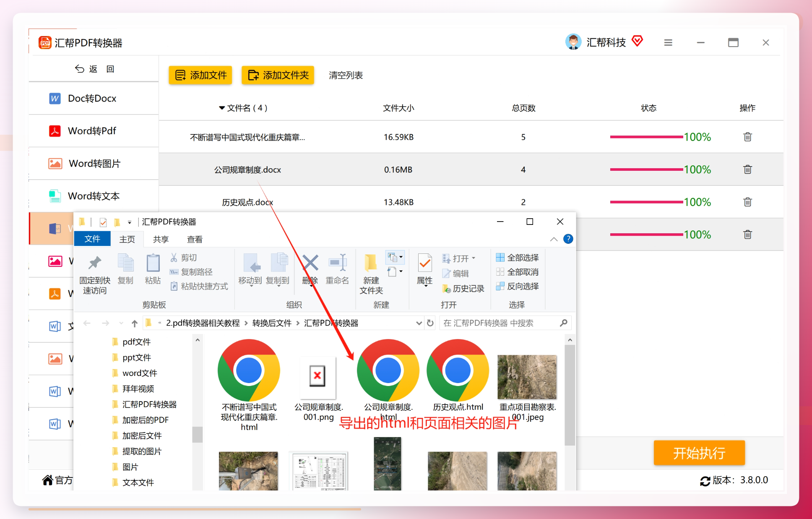812x519 pixels.
Task: Click the 返回 back button
Action: tap(94, 69)
